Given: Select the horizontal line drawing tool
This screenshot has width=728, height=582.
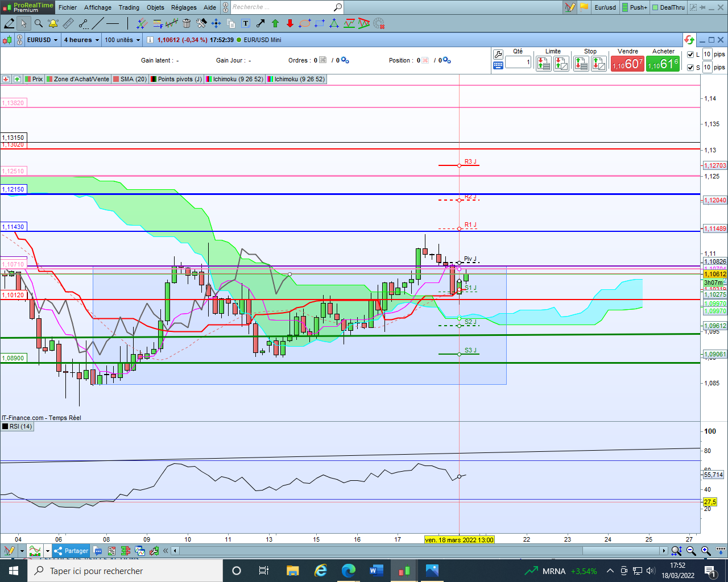Looking at the screenshot, I should pyautogui.click(x=113, y=23).
